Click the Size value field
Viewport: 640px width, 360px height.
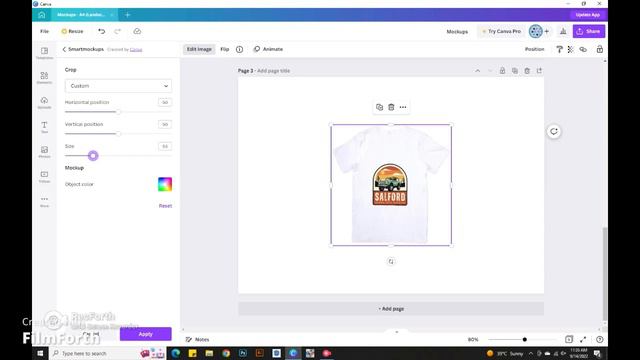click(x=165, y=146)
